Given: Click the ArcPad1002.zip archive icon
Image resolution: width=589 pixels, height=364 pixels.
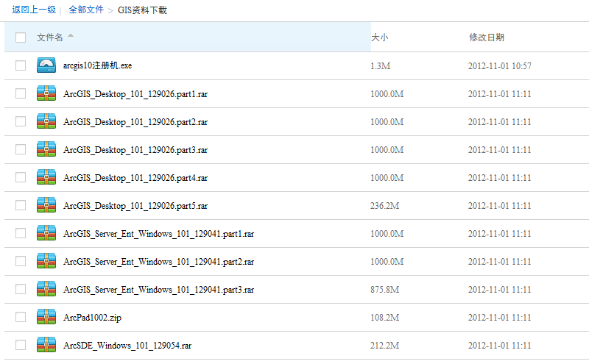Looking at the screenshot, I should pyautogui.click(x=46, y=317).
